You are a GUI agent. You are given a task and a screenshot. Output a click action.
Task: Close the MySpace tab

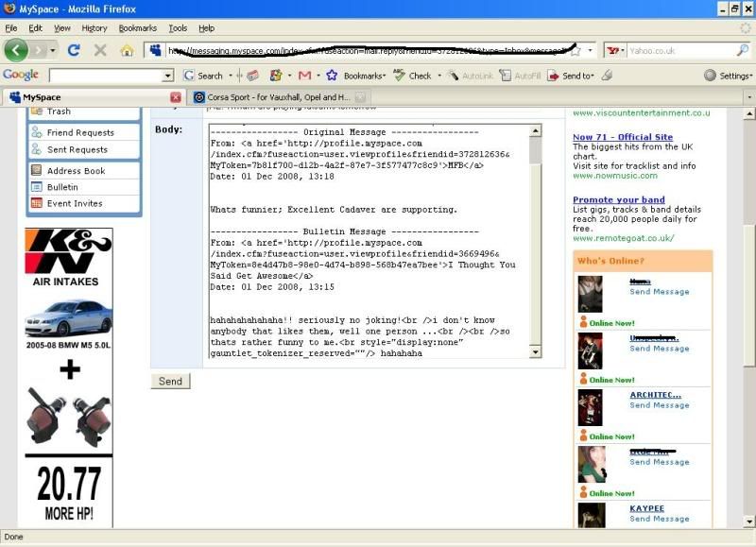176,97
